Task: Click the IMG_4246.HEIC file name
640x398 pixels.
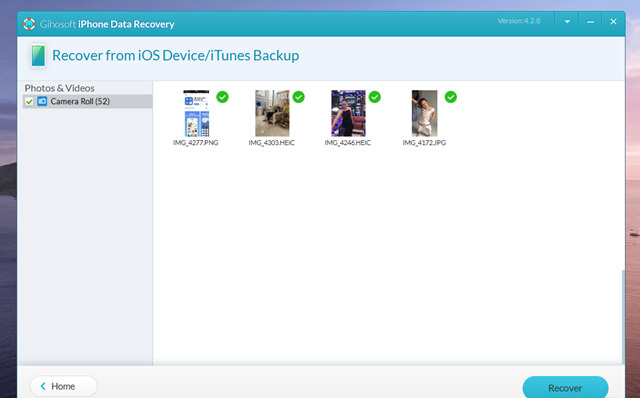Action: click(348, 142)
